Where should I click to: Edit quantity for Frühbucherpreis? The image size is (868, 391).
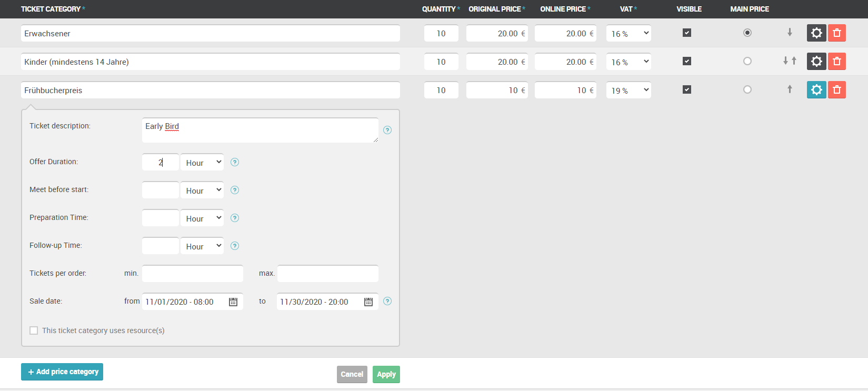pyautogui.click(x=441, y=90)
